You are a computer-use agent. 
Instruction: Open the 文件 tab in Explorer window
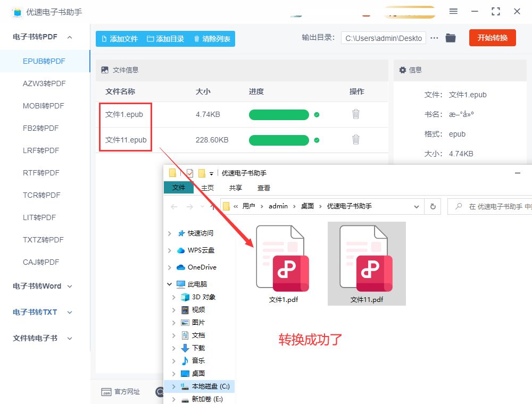pyautogui.click(x=178, y=188)
